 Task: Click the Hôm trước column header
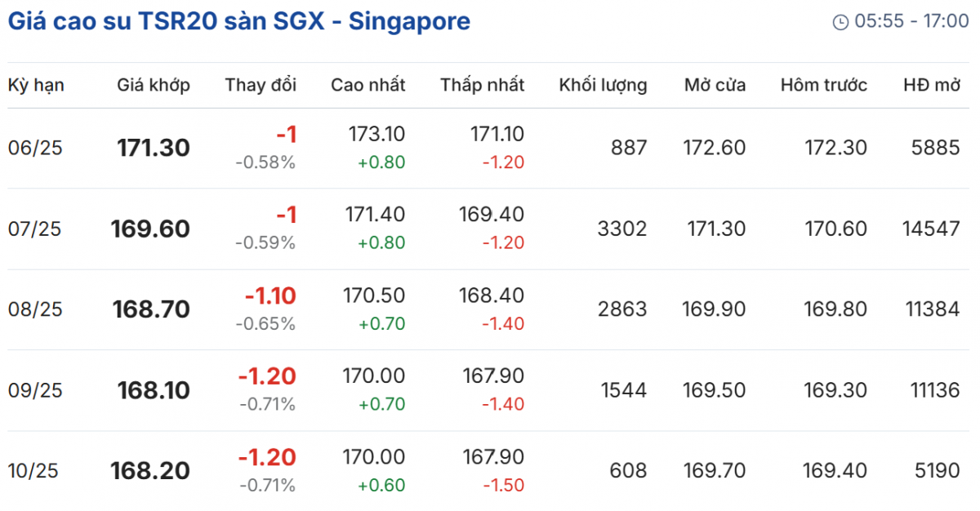point(823,85)
